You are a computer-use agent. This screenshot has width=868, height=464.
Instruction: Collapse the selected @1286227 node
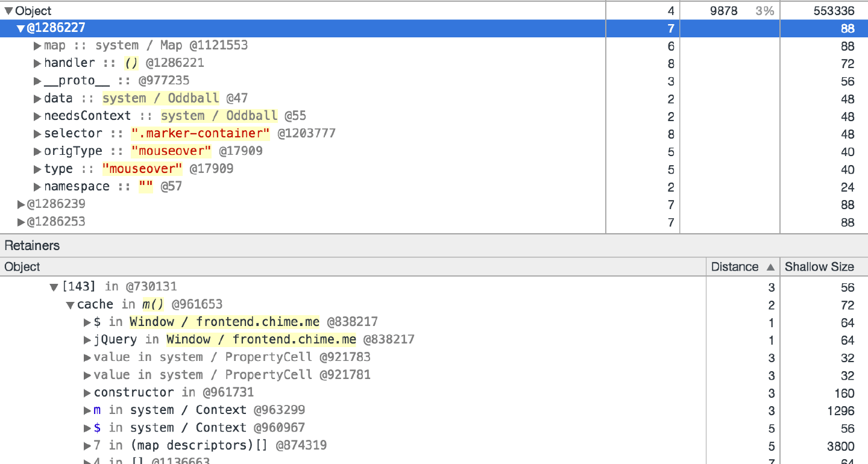(22, 28)
